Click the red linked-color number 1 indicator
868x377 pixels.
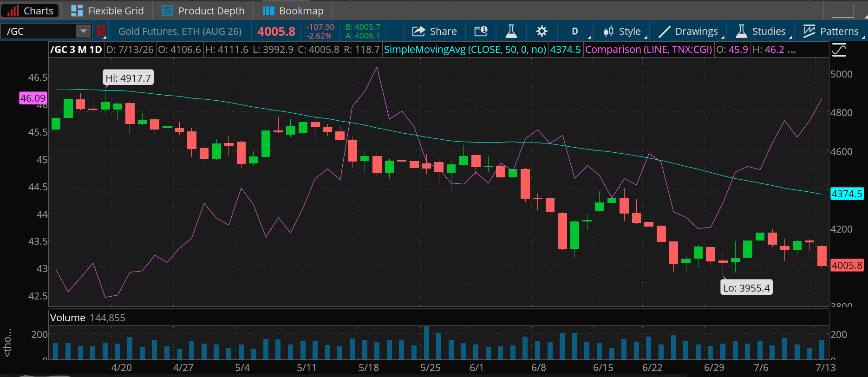click(101, 31)
